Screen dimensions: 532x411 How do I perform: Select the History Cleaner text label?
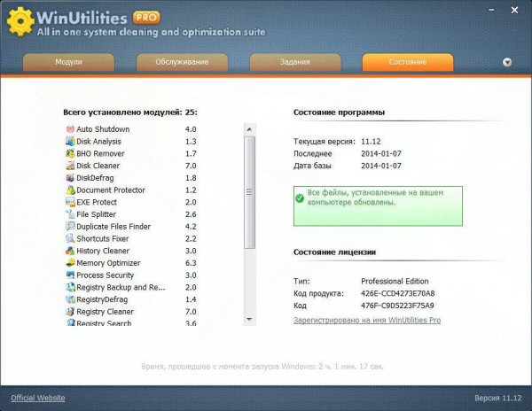tap(103, 251)
